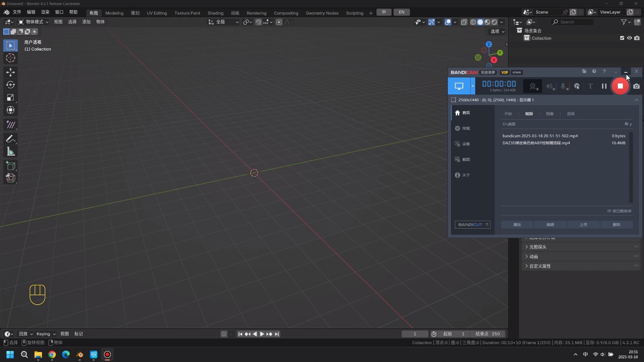
Task: Select the Move tool
Action: click(10, 72)
